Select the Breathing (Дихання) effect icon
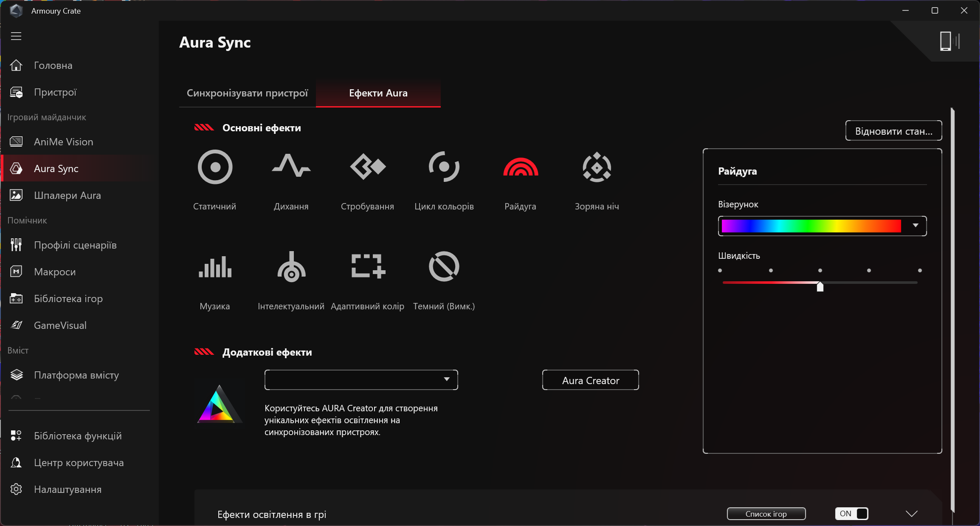 pyautogui.click(x=291, y=167)
